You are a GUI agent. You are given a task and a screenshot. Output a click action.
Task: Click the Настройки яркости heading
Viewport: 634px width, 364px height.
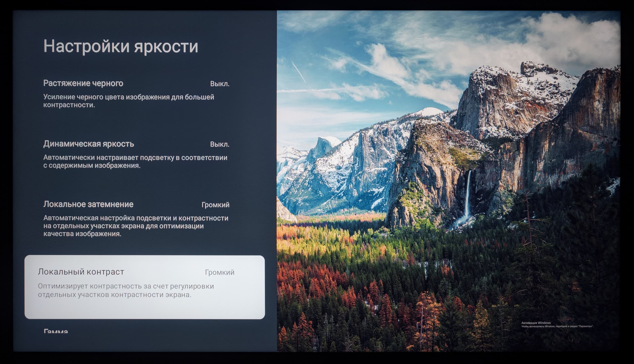tap(121, 46)
